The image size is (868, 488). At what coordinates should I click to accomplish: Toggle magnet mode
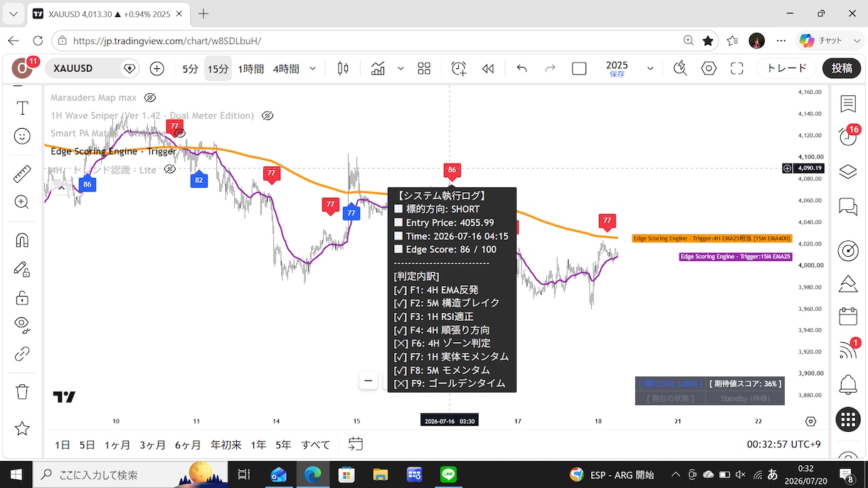[x=22, y=240]
